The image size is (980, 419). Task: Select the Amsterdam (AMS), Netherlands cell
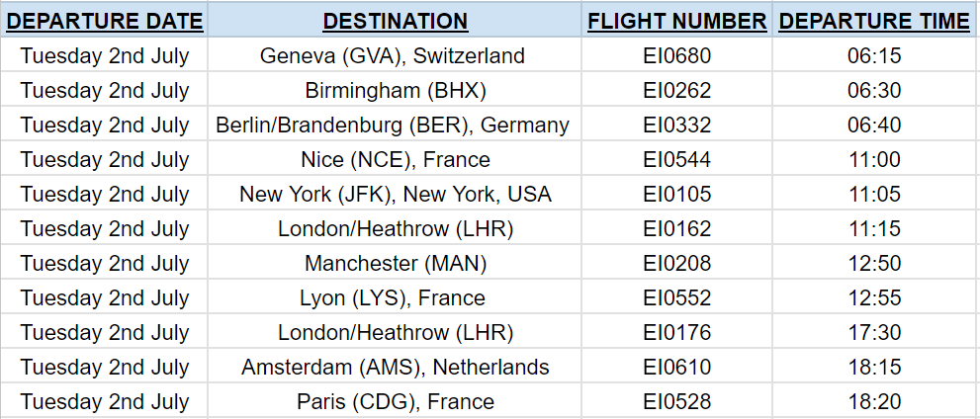[395, 367]
